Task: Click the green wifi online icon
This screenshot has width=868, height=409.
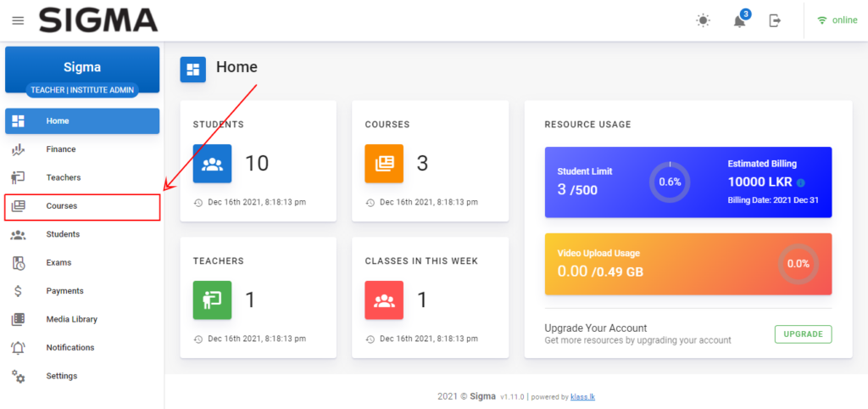Action: pos(822,20)
